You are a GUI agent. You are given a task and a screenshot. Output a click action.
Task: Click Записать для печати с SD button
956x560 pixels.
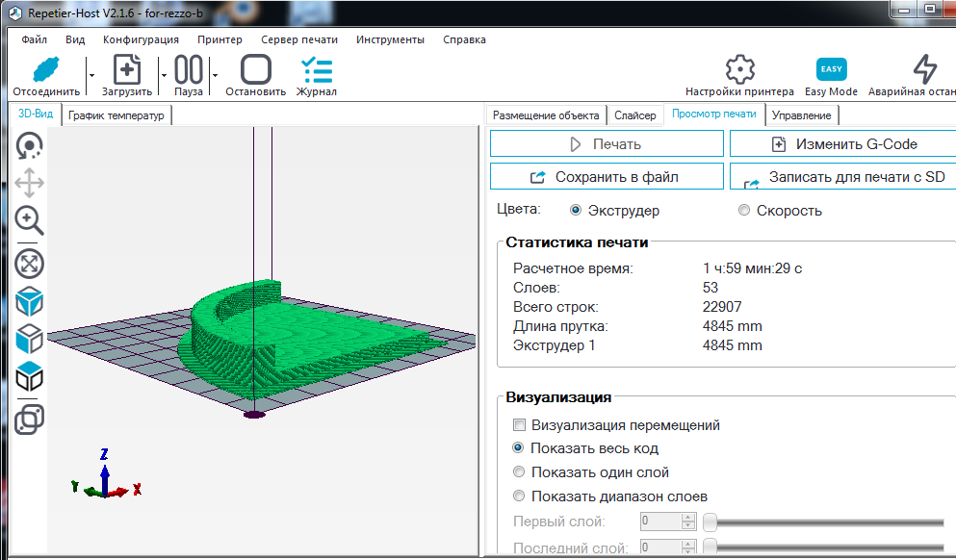point(843,177)
